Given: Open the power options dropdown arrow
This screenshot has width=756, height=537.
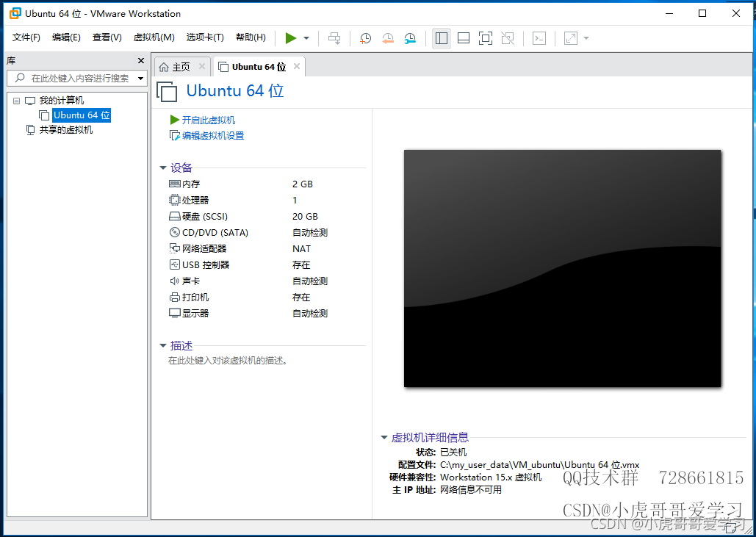Looking at the screenshot, I should point(306,38).
